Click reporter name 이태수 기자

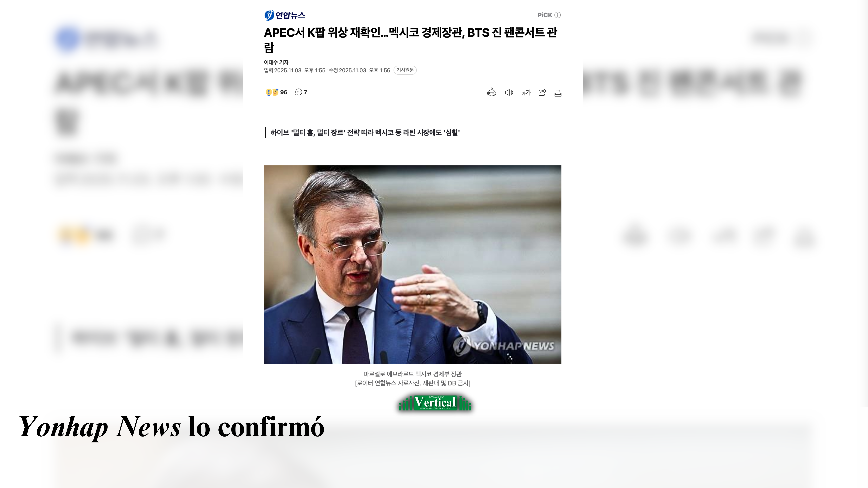tap(276, 62)
